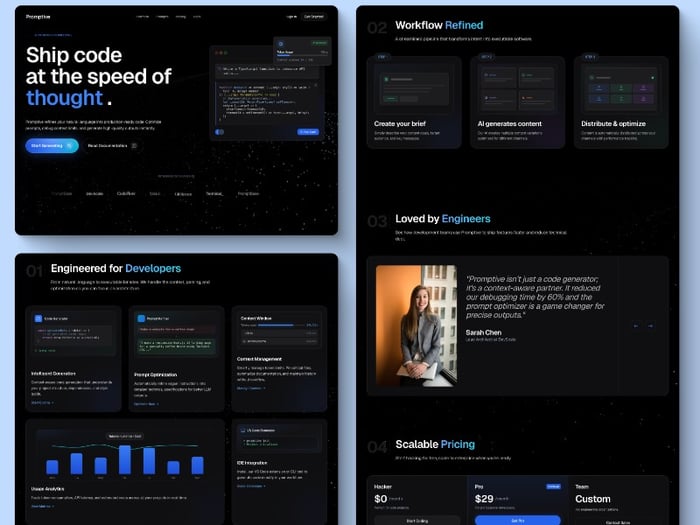Screen dimensions: 700x525
Task: Click the small blue tagline above the headline
Action: 53,35
